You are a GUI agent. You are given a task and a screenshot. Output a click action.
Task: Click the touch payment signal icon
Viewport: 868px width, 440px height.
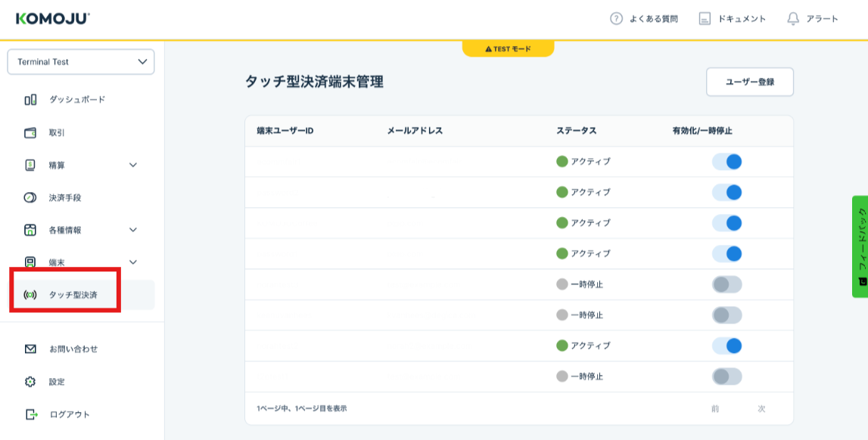[x=30, y=295]
